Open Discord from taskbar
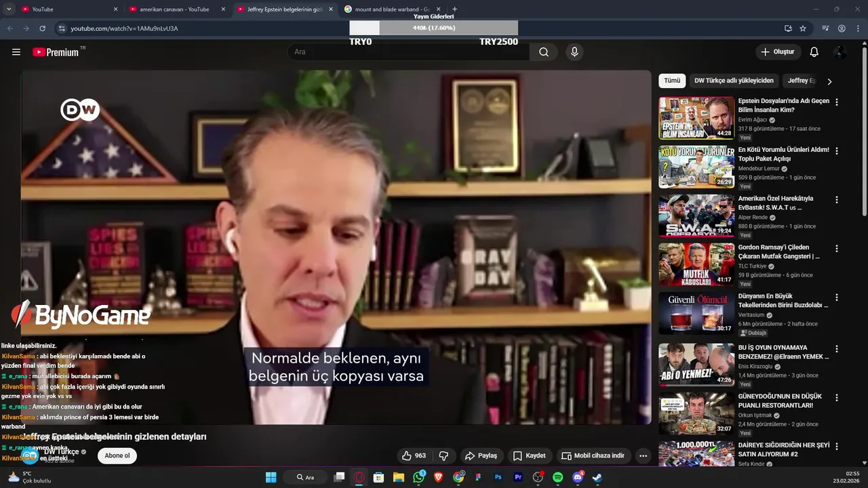This screenshot has height=488, width=868. (578, 477)
